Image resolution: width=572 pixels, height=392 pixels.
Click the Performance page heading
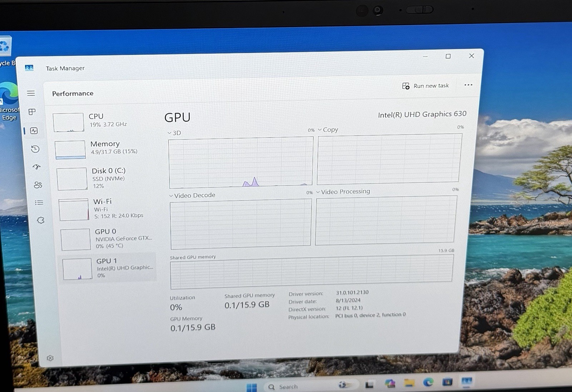tap(73, 94)
